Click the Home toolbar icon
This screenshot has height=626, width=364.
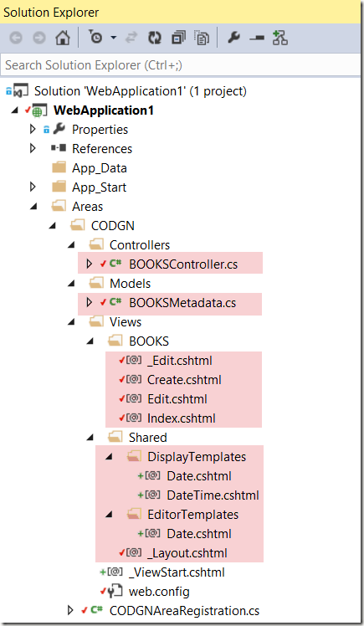(x=63, y=38)
